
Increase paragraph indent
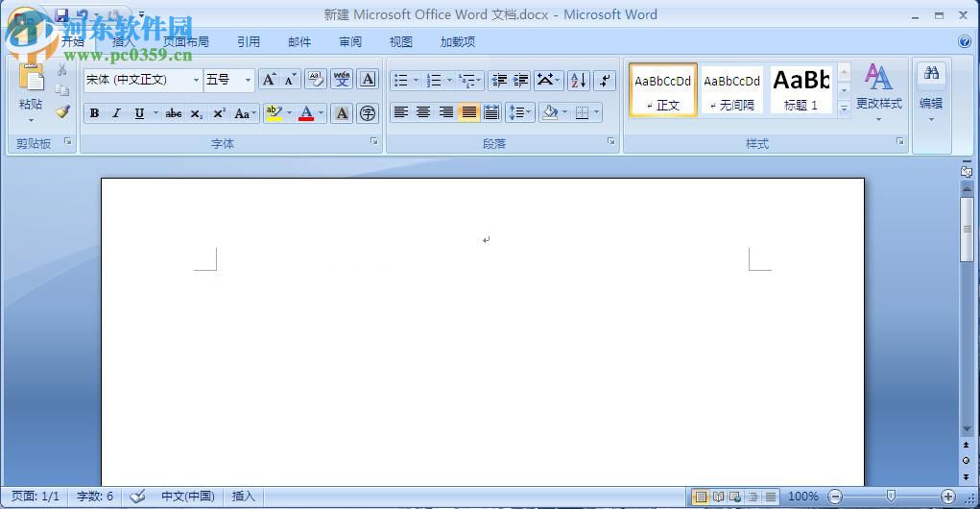click(x=520, y=80)
